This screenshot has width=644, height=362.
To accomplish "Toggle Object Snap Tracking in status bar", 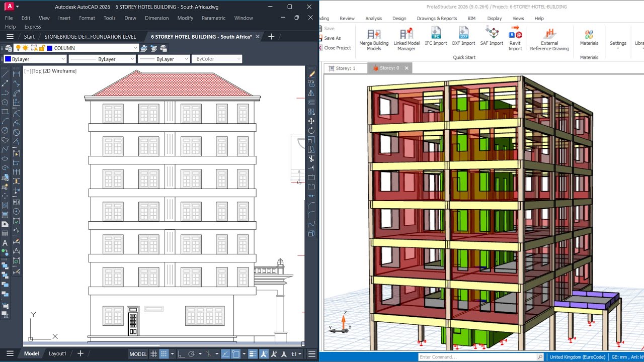I will pos(226,354).
